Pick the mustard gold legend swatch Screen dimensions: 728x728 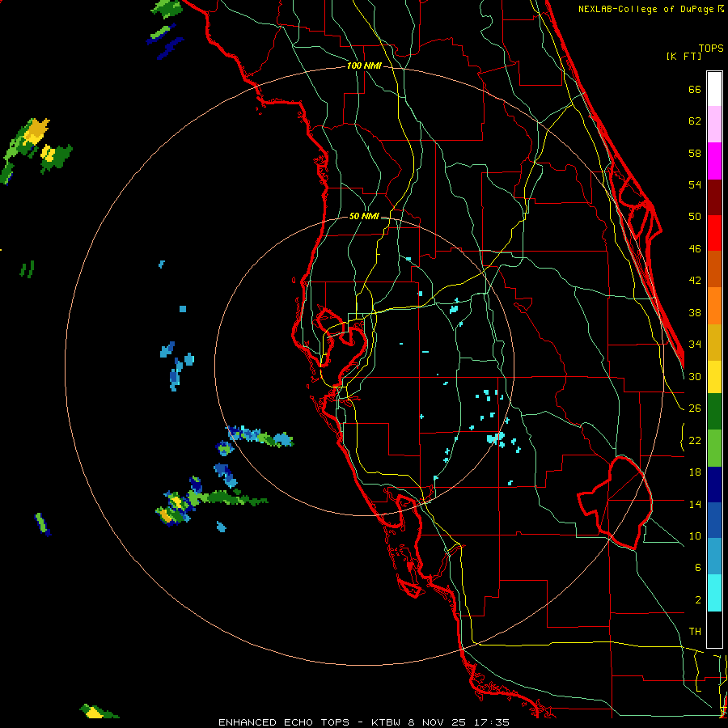point(714,341)
